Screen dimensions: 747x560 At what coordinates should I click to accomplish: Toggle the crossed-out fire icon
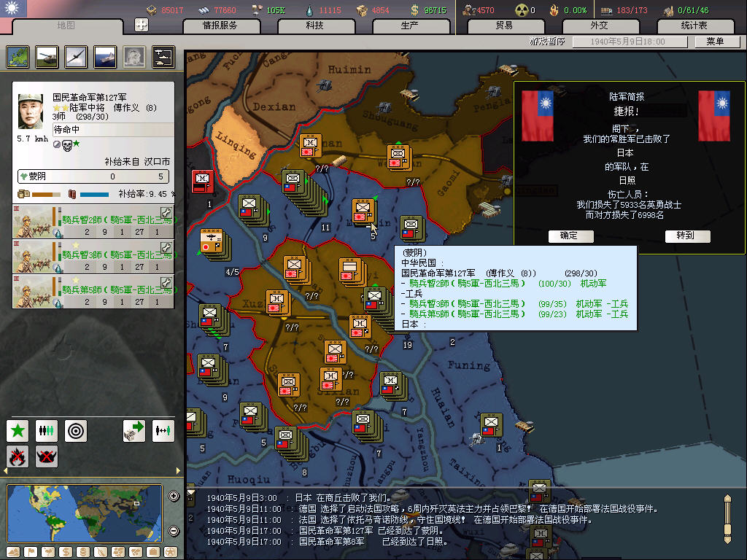click(18, 456)
